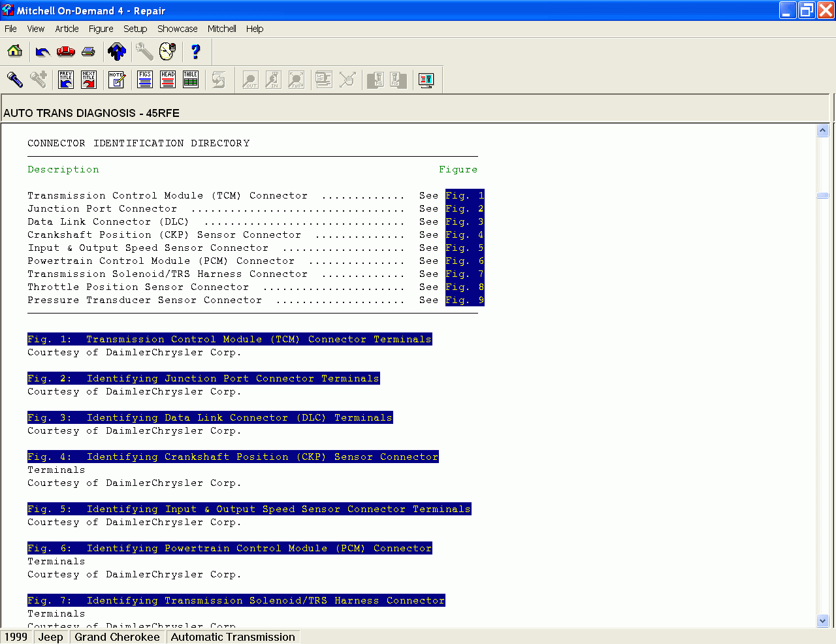Follow the Fig. 9 link in directory

[465, 300]
